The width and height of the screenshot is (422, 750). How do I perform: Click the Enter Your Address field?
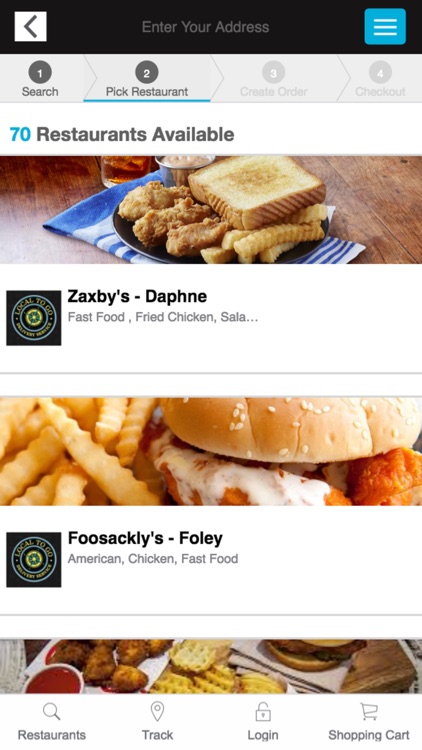coord(205,27)
